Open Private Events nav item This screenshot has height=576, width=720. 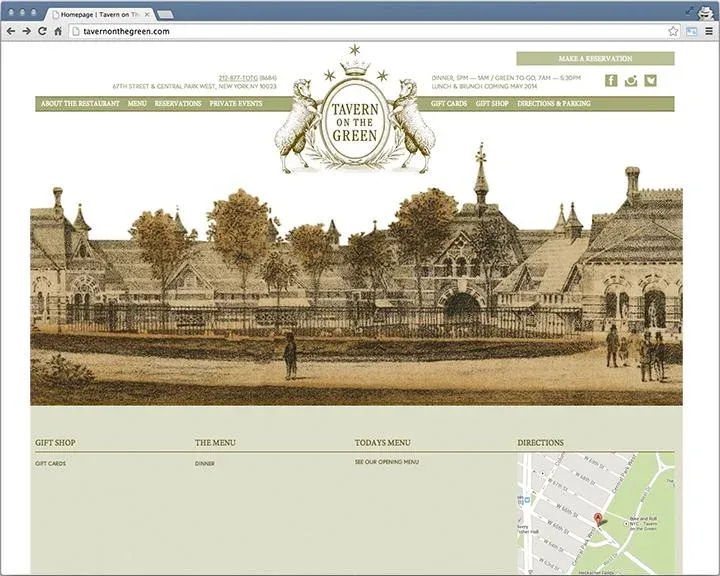click(236, 104)
